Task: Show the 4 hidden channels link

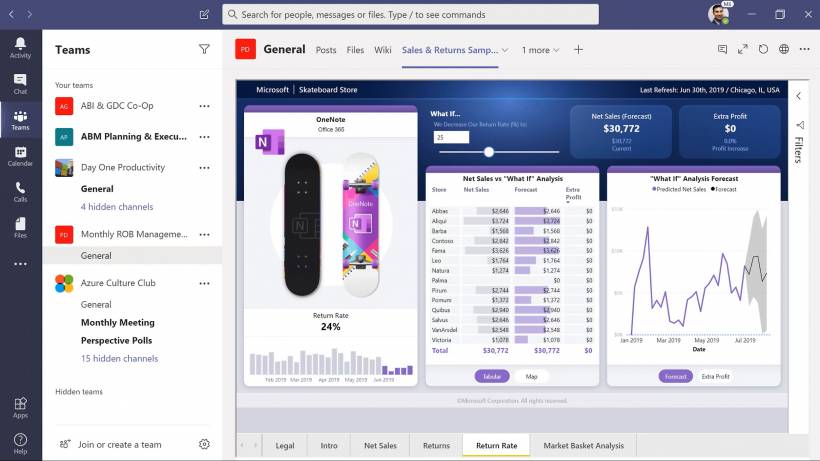Action: pyautogui.click(x=117, y=207)
